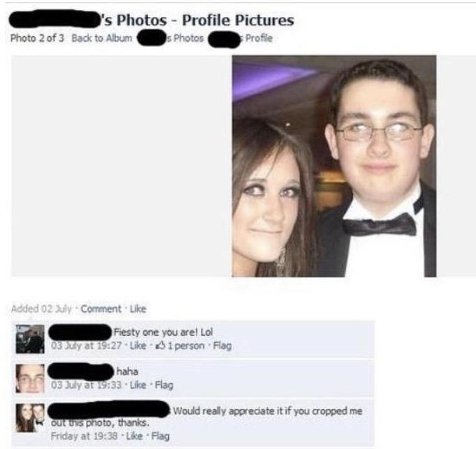Click the Back to Album link
The width and height of the screenshot is (476, 449).
(102, 38)
